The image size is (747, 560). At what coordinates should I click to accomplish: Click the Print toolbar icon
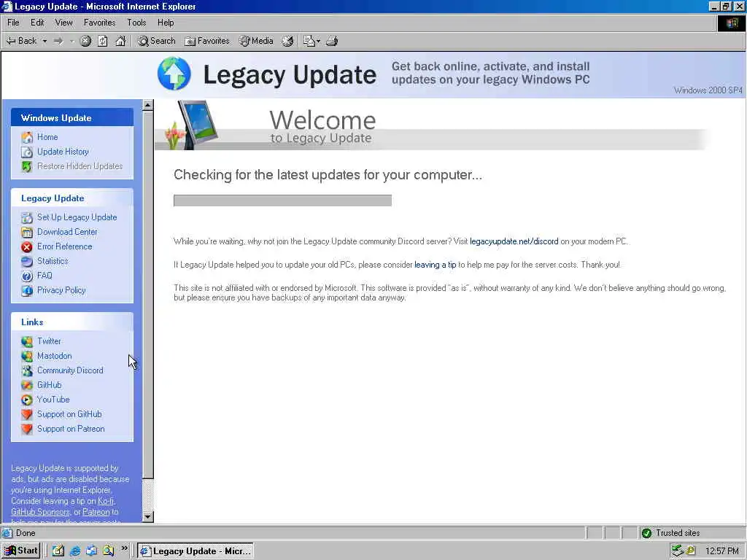pyautogui.click(x=332, y=41)
